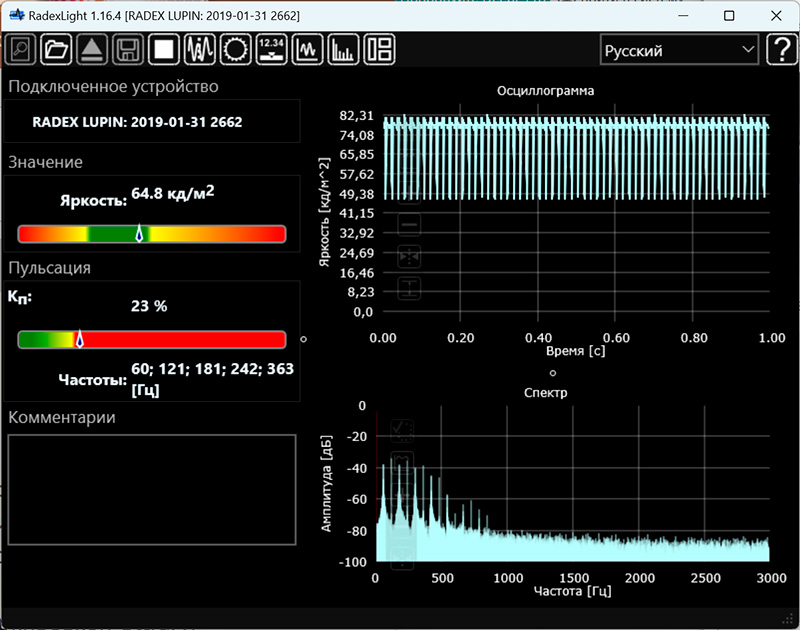Click the search device magnifier icon
This screenshot has width=800, height=630.
pyautogui.click(x=22, y=49)
